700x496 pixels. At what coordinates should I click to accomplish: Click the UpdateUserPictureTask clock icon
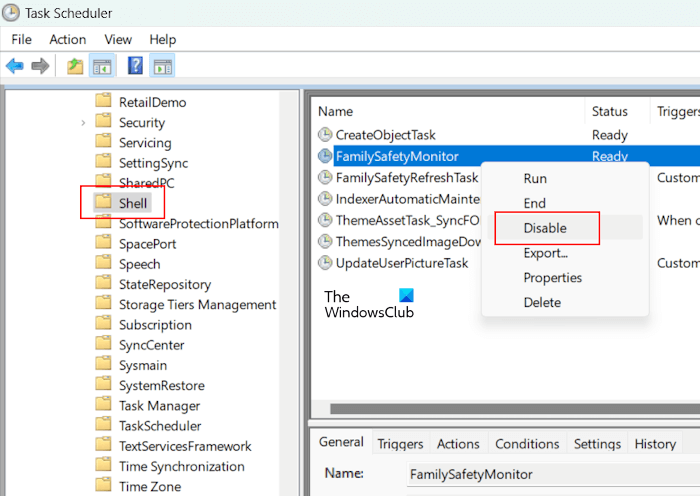(325, 263)
